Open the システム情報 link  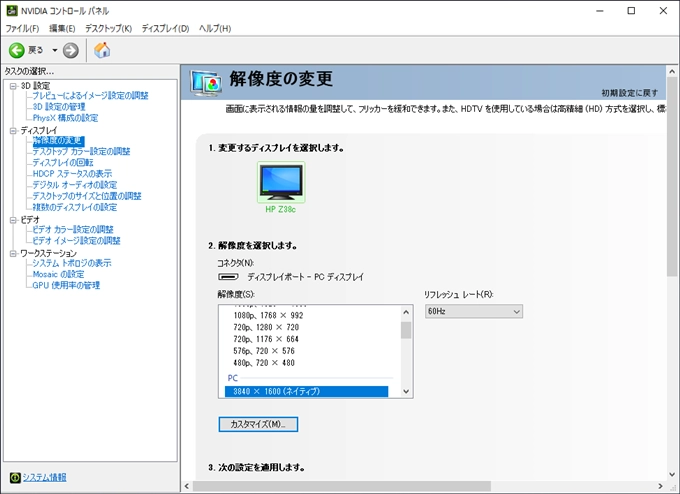pos(44,477)
